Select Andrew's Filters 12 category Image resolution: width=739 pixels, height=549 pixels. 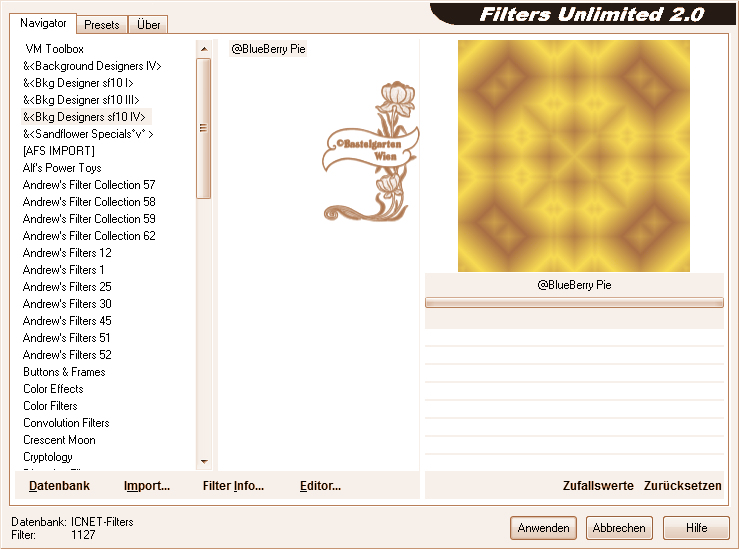click(x=67, y=253)
